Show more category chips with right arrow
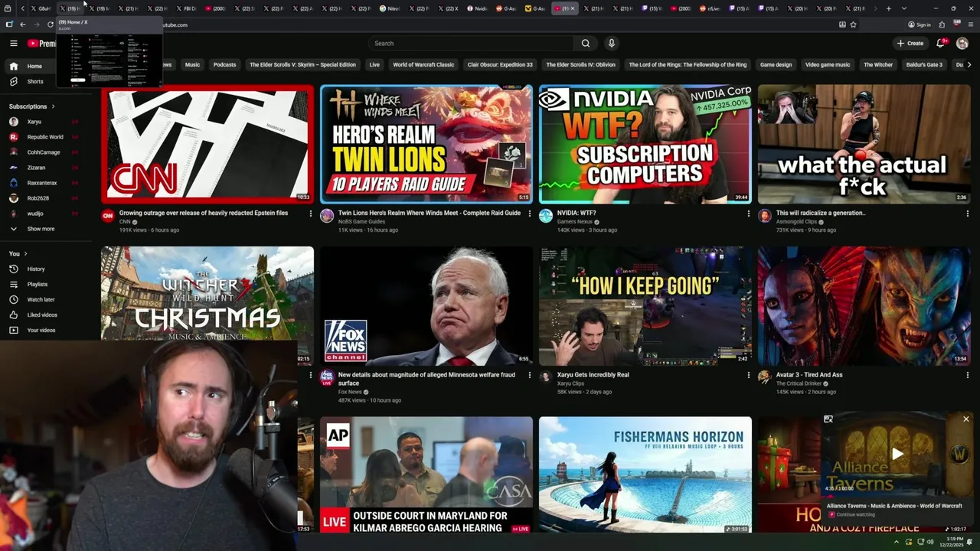 coord(969,65)
